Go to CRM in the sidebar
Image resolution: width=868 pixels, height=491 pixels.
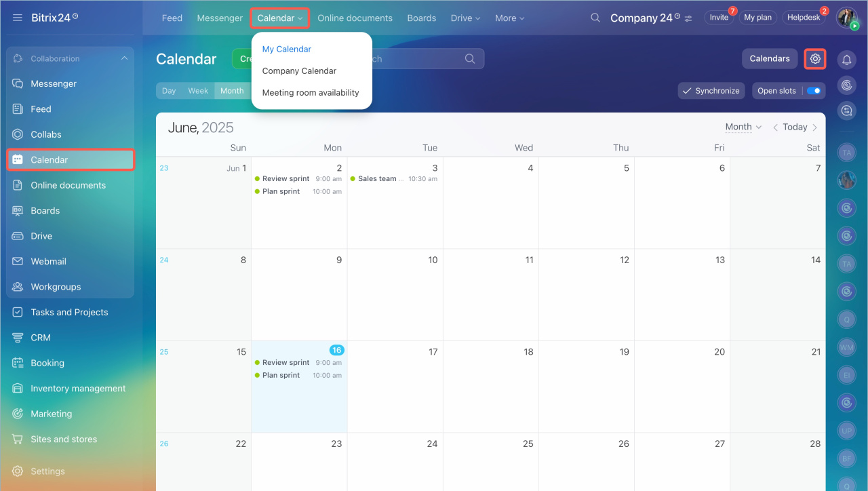[x=41, y=338]
